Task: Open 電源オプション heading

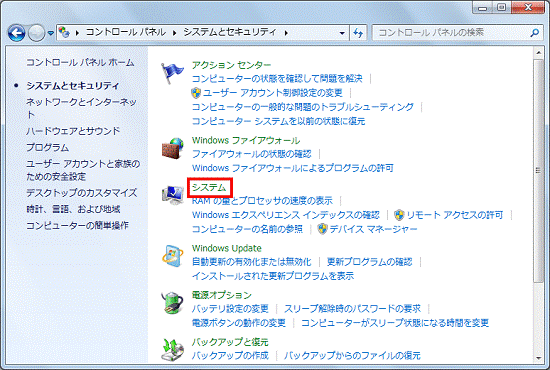Action: pyautogui.click(x=222, y=295)
